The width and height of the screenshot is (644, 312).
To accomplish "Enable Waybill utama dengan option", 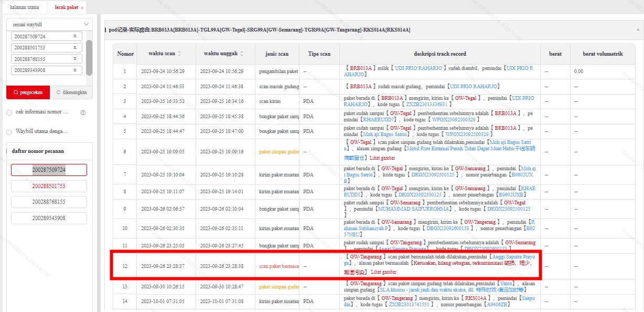I will coord(9,132).
